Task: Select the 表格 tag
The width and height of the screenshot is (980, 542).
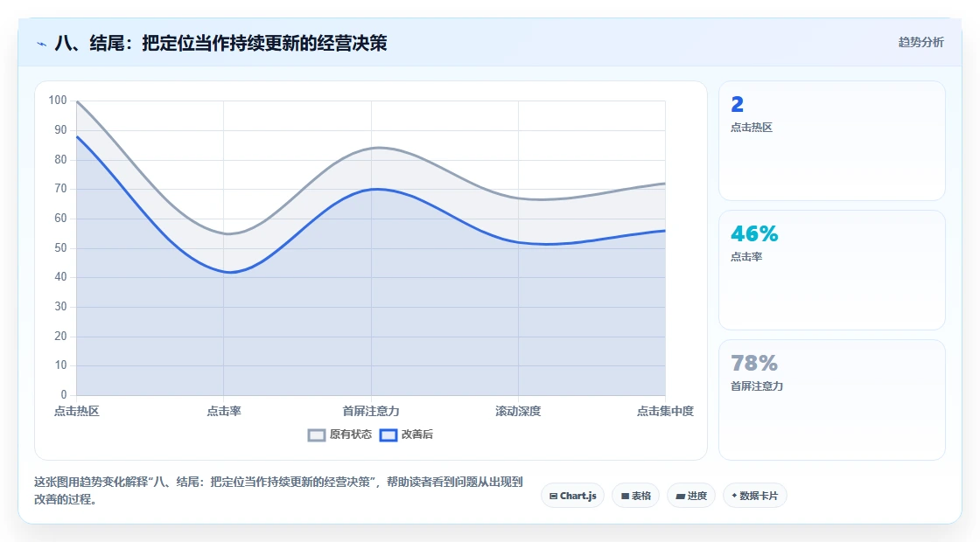Action: pos(635,496)
